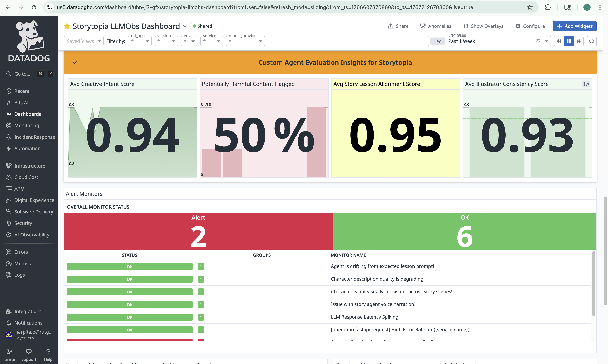Screen dimensions: 608x364
Task: Click the zoom-out magnifier icon
Action: tap(592, 41)
